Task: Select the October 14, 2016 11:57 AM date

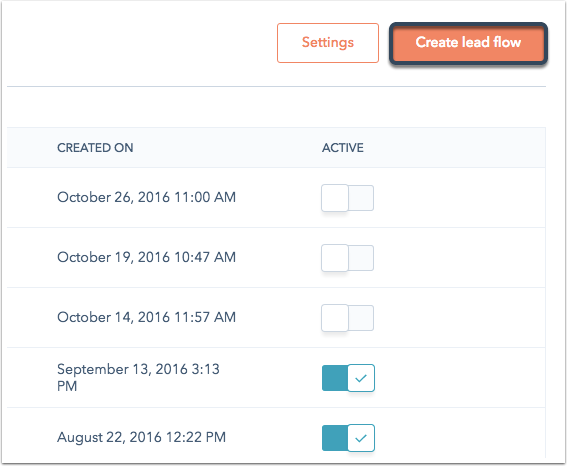Action: [146, 317]
